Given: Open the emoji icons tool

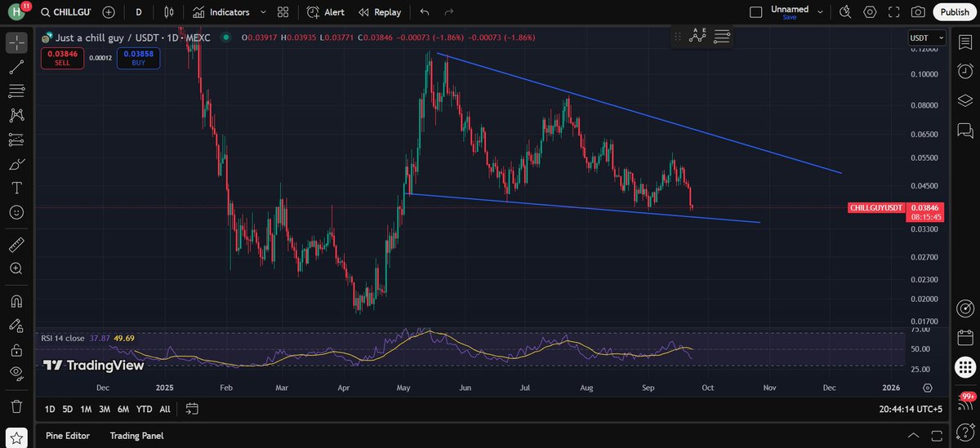Looking at the screenshot, I should (16, 212).
